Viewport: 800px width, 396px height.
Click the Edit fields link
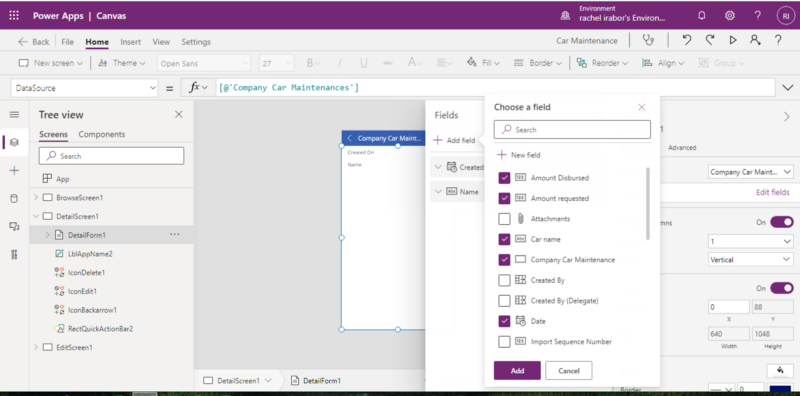point(773,192)
